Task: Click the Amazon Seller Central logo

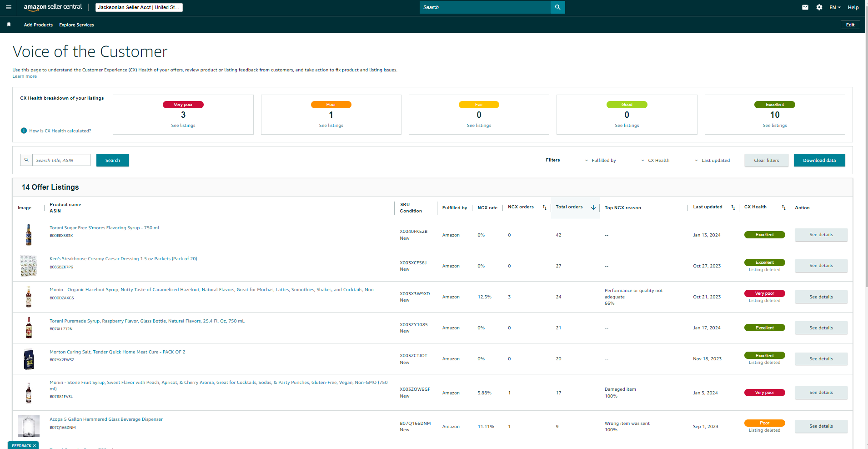Action: (53, 7)
